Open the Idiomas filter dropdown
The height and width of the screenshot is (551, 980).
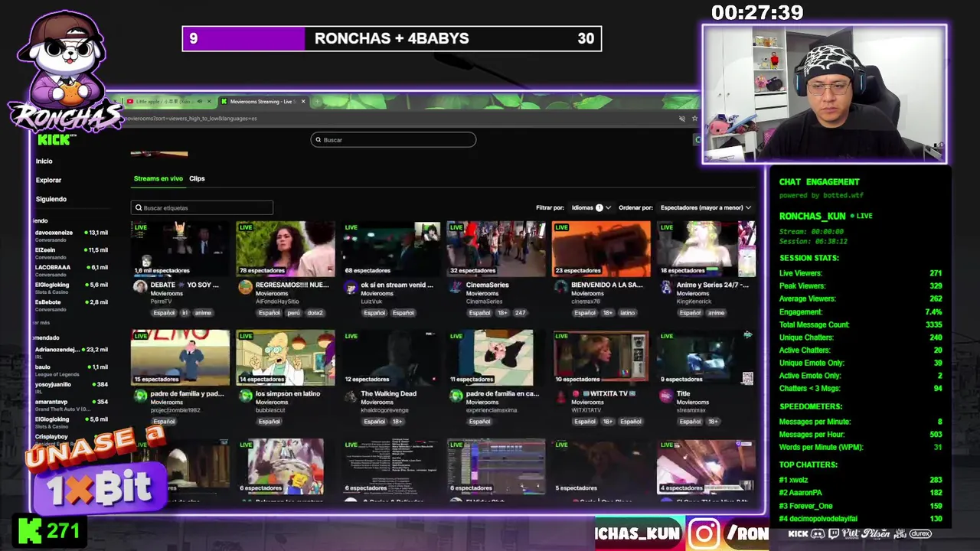[x=591, y=207]
